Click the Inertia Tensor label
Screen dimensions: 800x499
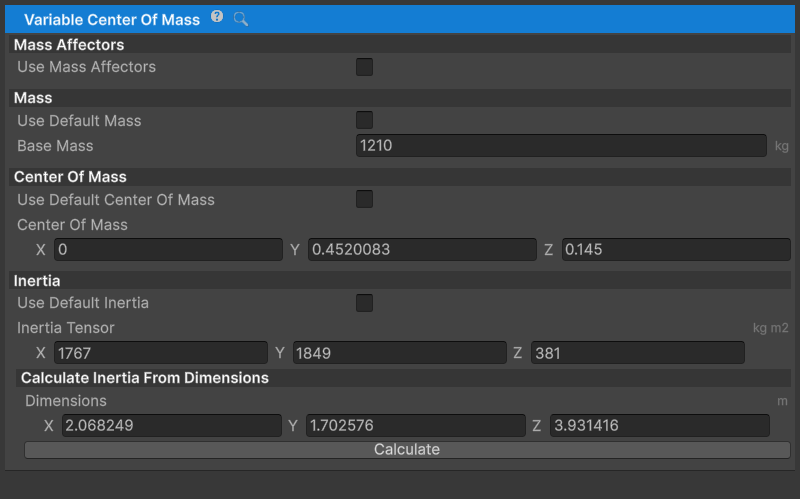pos(66,328)
